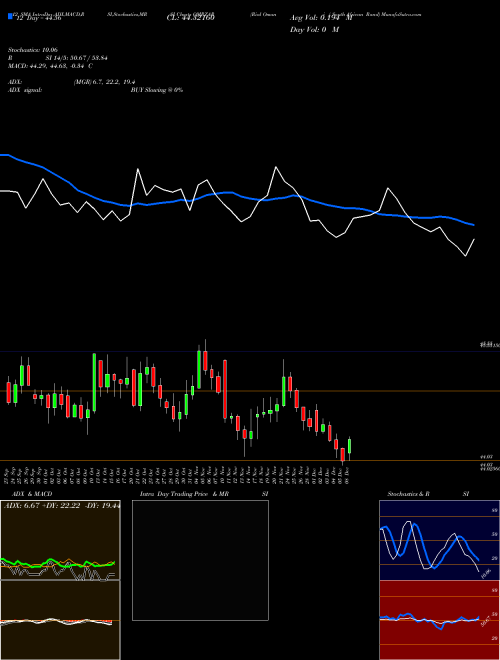Open the red RSI mini chart
Image resolution: width=500 pixels, height=660 pixels.
tap(439, 620)
